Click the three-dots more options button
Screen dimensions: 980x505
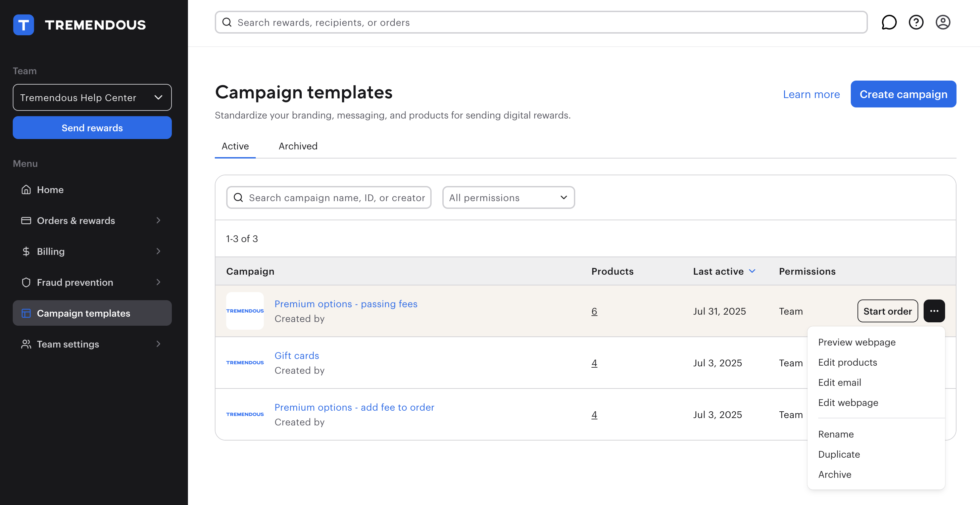tap(934, 311)
